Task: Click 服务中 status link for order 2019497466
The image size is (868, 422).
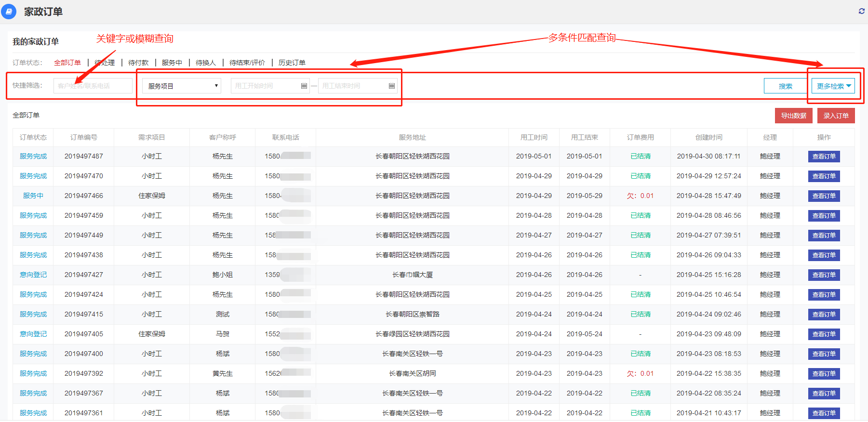Action: point(33,196)
